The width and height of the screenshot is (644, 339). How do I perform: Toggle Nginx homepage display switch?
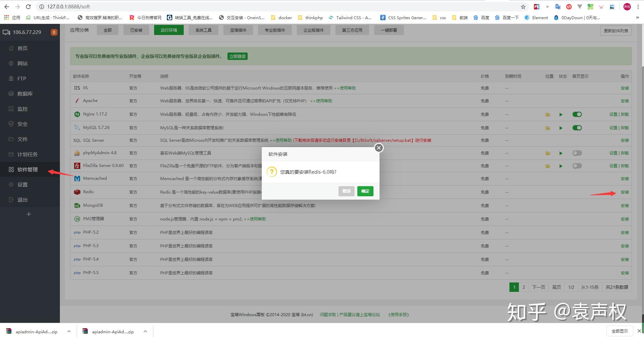coord(577,114)
